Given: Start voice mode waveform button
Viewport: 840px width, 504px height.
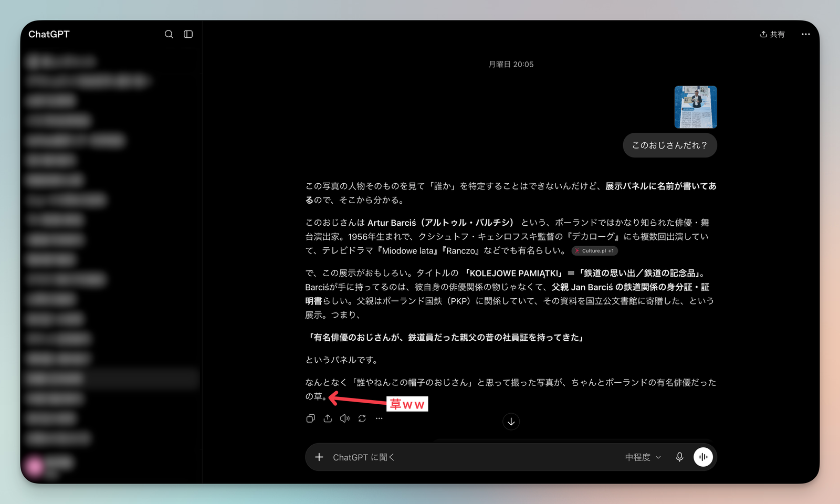Looking at the screenshot, I should (703, 457).
